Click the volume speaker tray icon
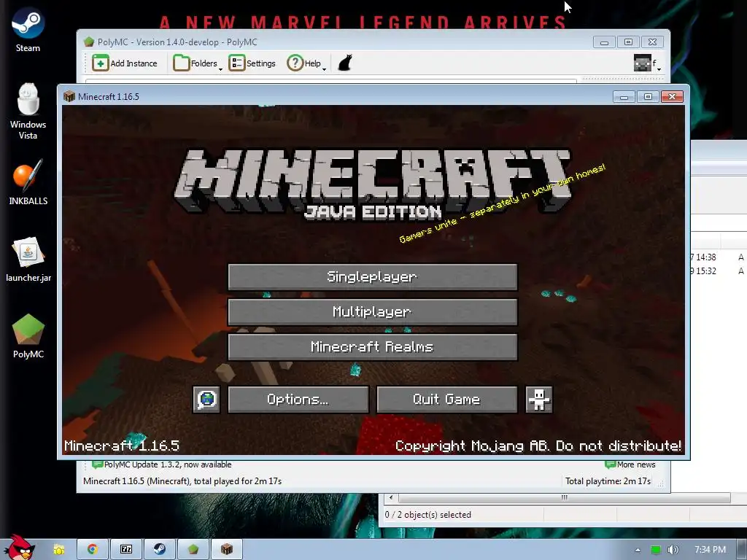Image resolution: width=747 pixels, height=560 pixels. coord(673,550)
